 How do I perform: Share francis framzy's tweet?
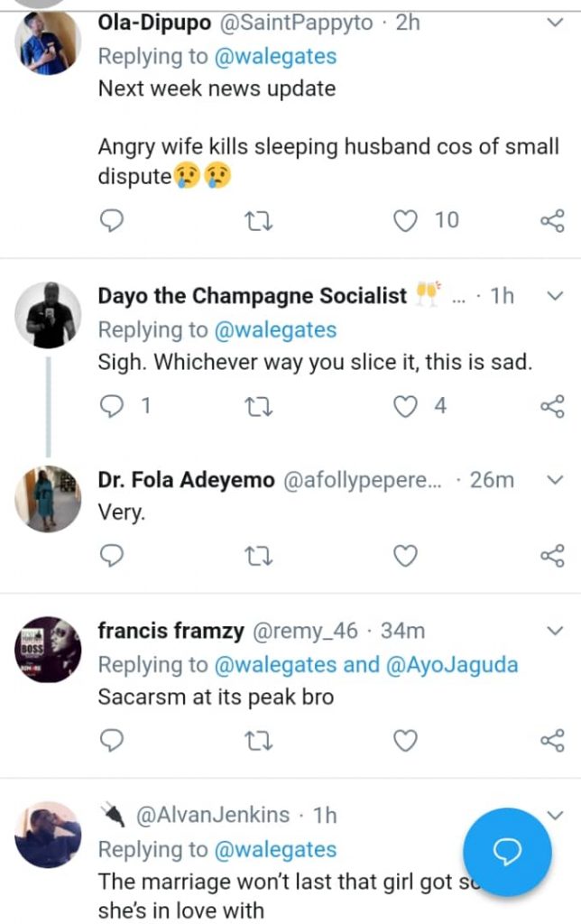tap(551, 741)
